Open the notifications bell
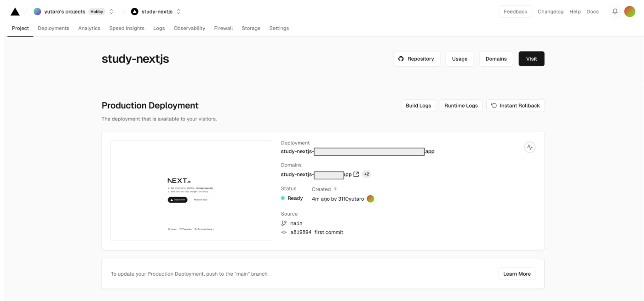 (615, 11)
